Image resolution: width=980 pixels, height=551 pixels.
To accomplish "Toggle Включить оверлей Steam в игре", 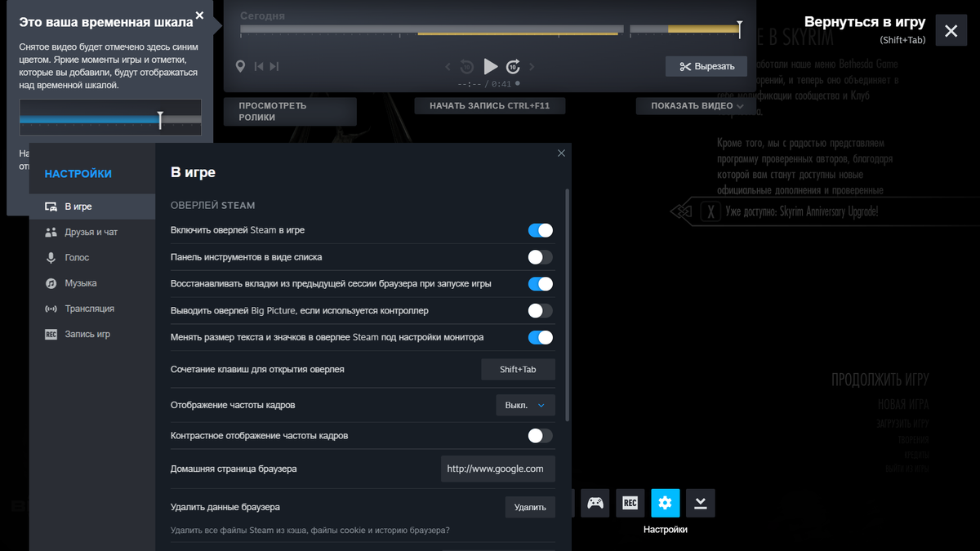I will [x=540, y=230].
